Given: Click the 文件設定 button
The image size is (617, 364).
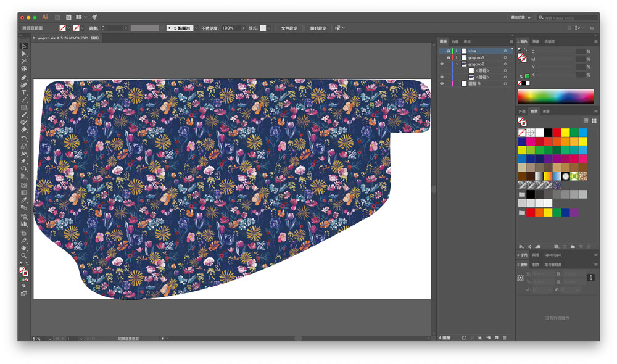Looking at the screenshot, I should tap(289, 28).
